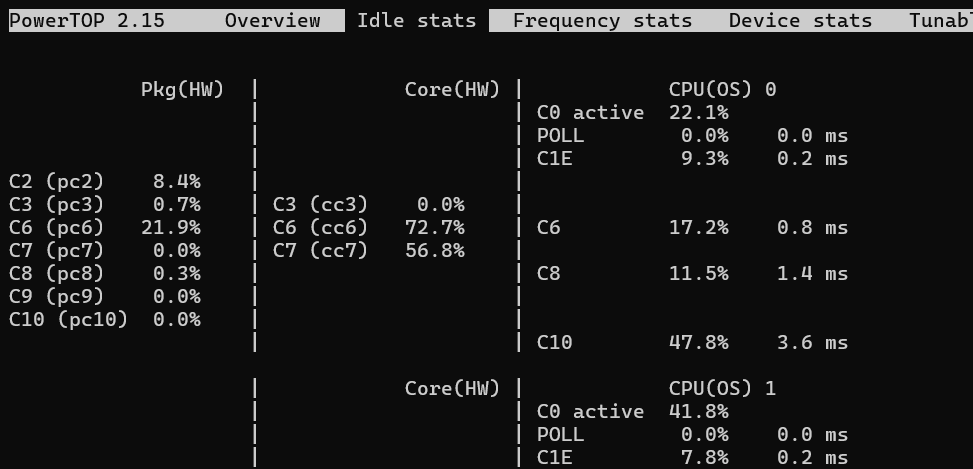Go to the Device stats tab
Viewport: 973px width, 469px height.
tap(800, 20)
